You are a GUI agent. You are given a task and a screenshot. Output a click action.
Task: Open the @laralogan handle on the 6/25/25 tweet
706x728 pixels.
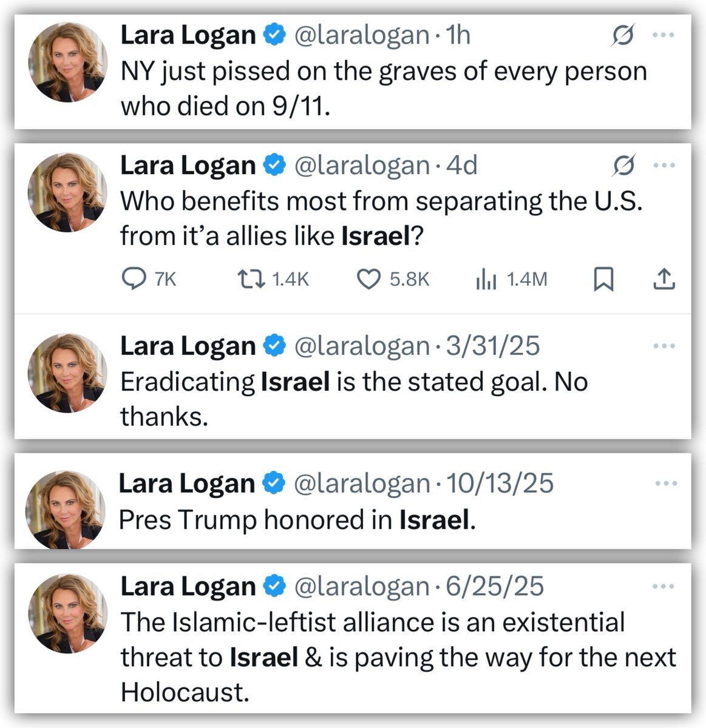362,586
